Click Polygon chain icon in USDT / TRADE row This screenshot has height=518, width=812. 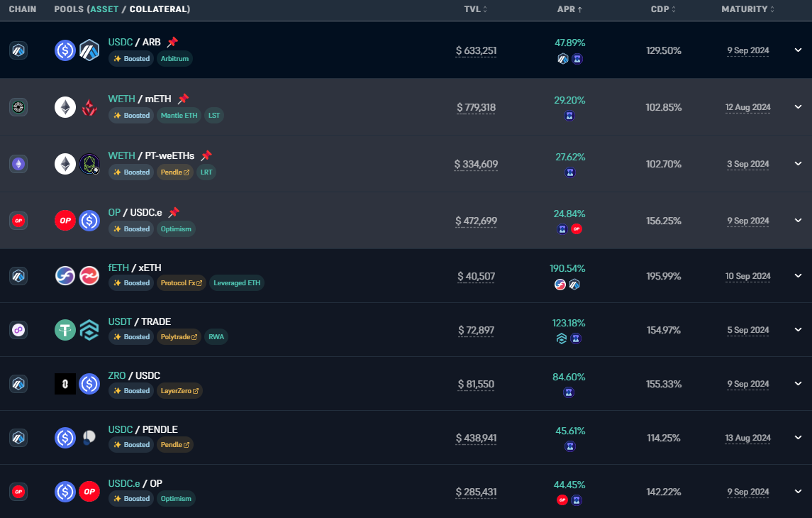tap(18, 330)
